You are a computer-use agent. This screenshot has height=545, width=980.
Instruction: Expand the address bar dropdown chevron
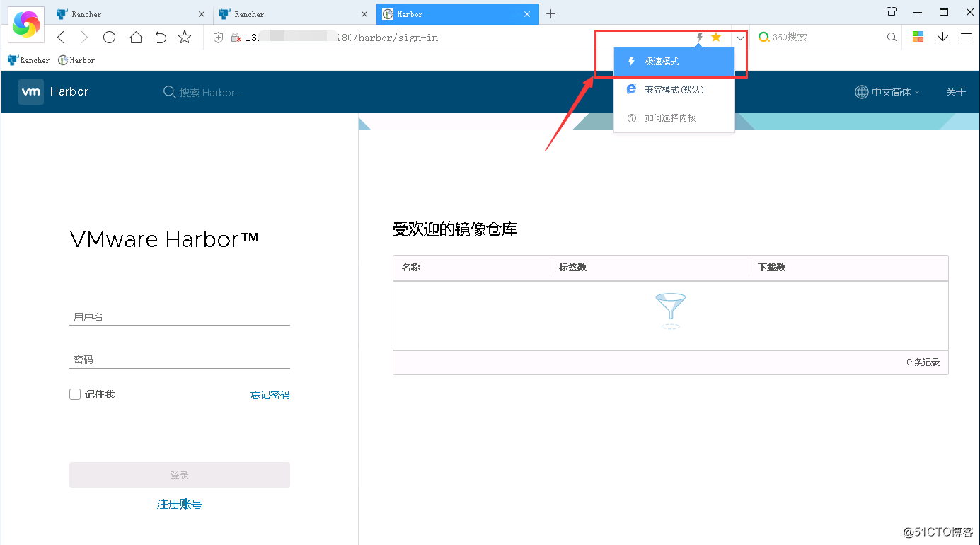740,38
